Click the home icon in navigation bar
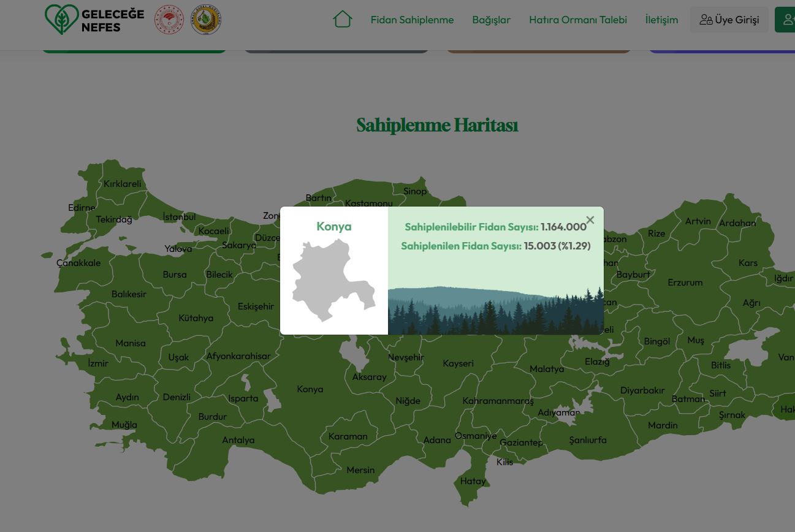 click(342, 20)
